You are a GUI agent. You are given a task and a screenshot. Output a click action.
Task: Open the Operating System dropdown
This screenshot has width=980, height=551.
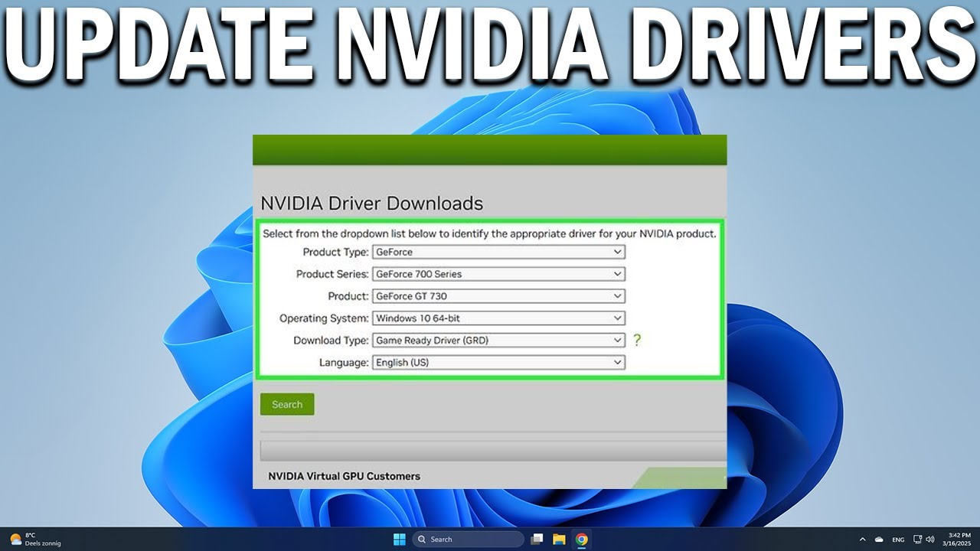[498, 318]
